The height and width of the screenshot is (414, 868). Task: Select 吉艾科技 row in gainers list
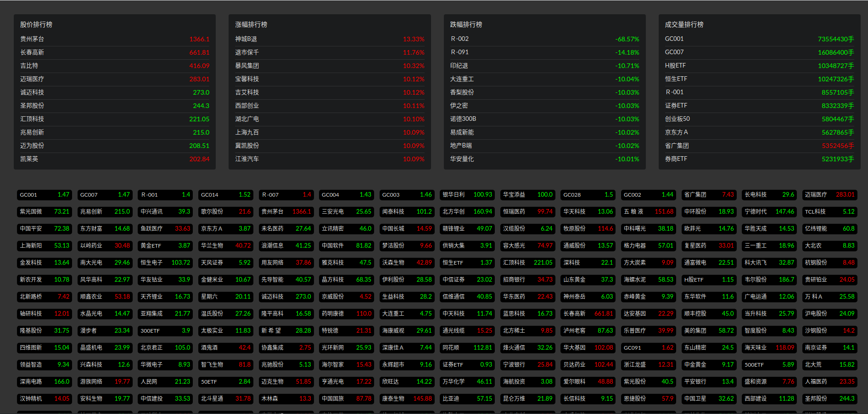click(x=330, y=92)
